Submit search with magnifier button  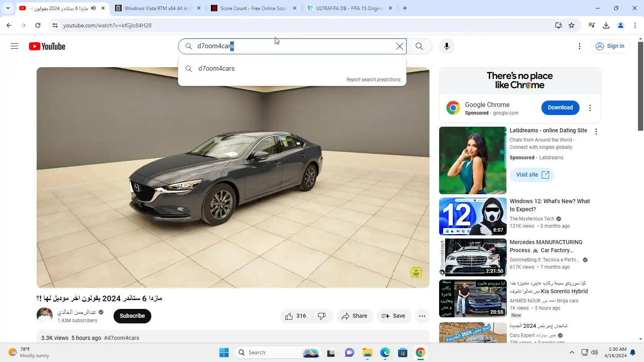click(419, 46)
